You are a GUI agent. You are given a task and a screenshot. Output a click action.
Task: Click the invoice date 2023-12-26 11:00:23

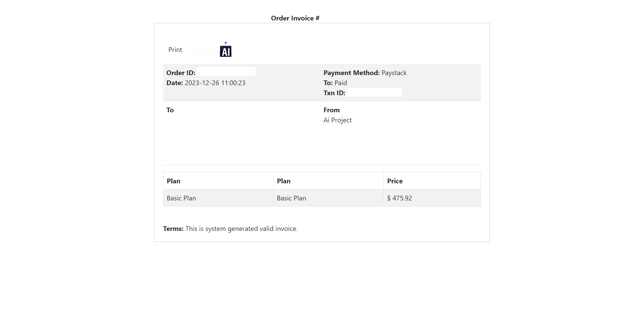coord(215,83)
